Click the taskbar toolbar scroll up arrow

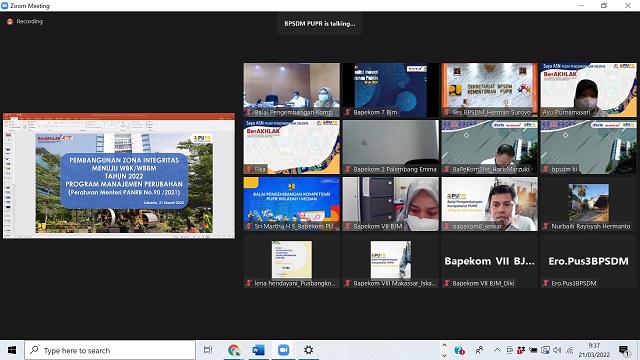coord(444,346)
